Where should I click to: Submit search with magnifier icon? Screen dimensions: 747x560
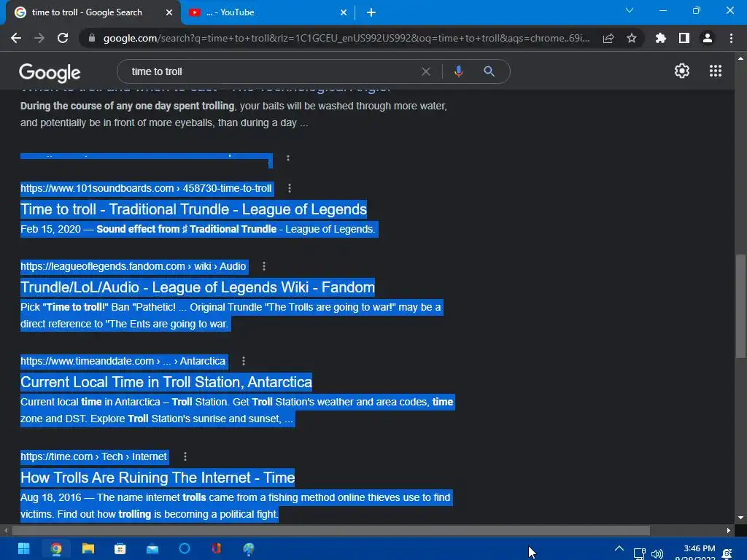(x=489, y=71)
